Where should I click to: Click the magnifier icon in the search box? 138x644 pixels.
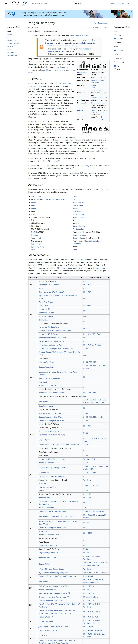33,4
